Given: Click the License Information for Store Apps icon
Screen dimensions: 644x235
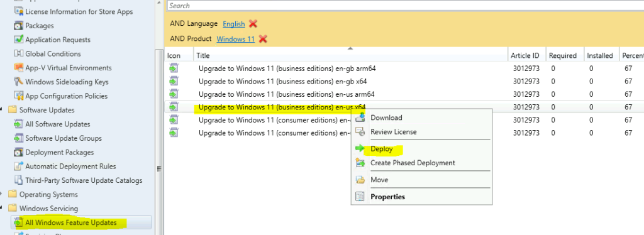Looking at the screenshot, I should (x=18, y=11).
